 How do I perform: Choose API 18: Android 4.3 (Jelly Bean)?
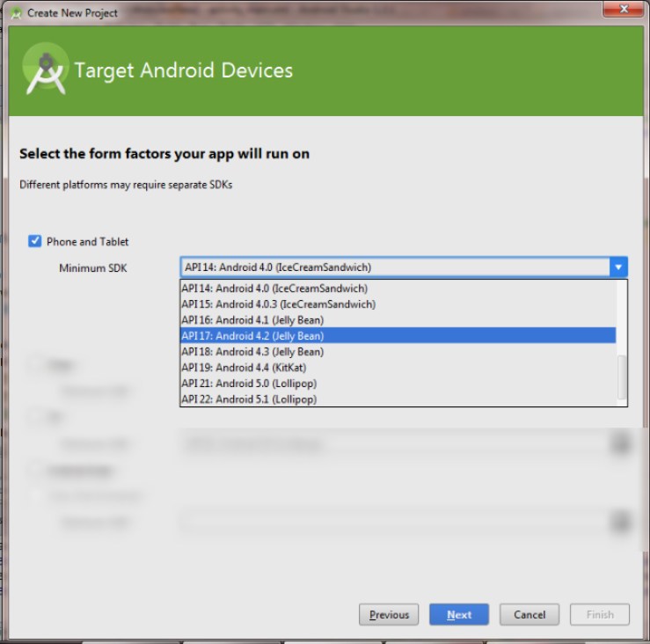click(398, 352)
